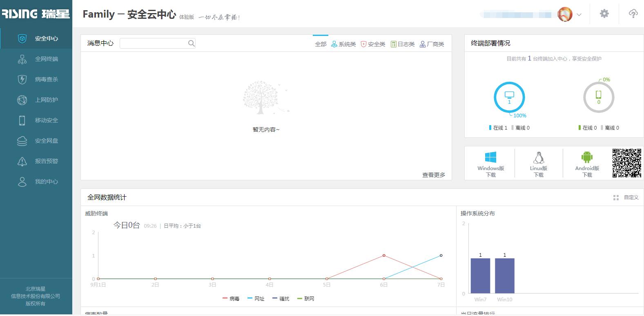Click the cloud upload icon in header
Viewport: 644px width, 316px height.
pyautogui.click(x=633, y=13)
